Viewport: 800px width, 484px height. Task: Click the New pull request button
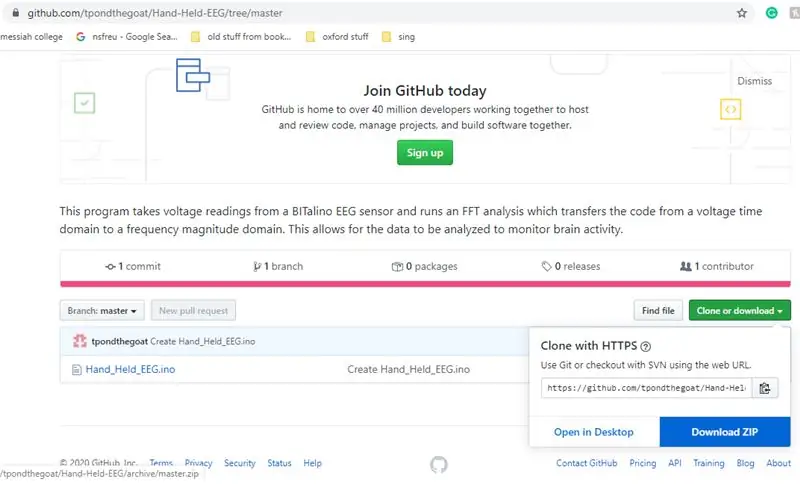point(193,311)
